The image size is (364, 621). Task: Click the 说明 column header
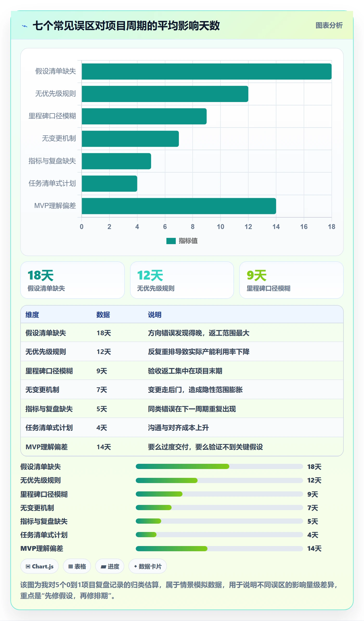click(x=155, y=315)
